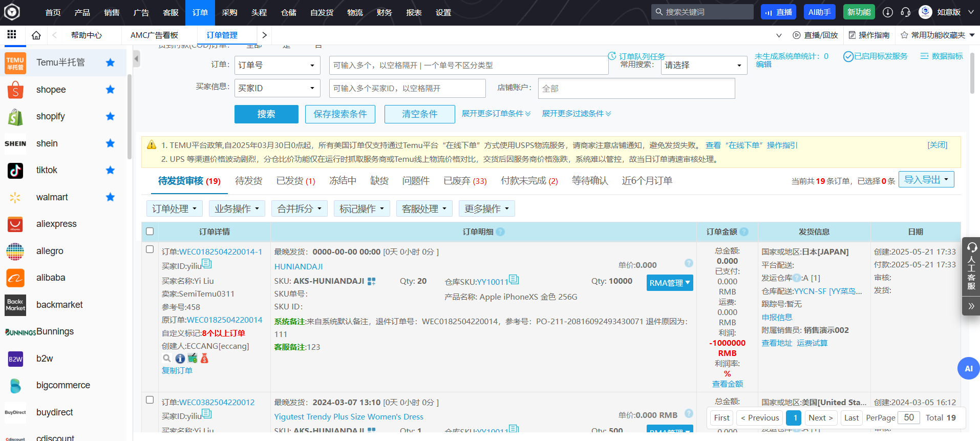Click the headset support icon in header
The image size is (980, 441).
(x=905, y=12)
